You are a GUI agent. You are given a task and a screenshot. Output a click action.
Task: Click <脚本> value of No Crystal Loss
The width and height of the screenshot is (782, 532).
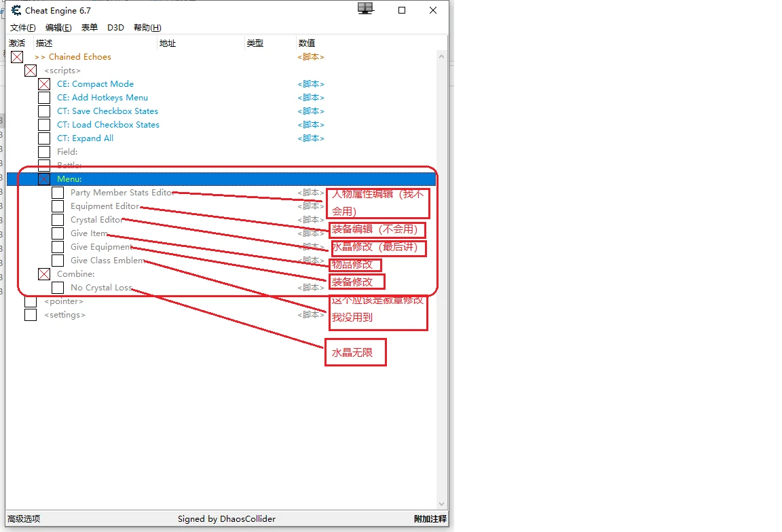pyautogui.click(x=311, y=288)
